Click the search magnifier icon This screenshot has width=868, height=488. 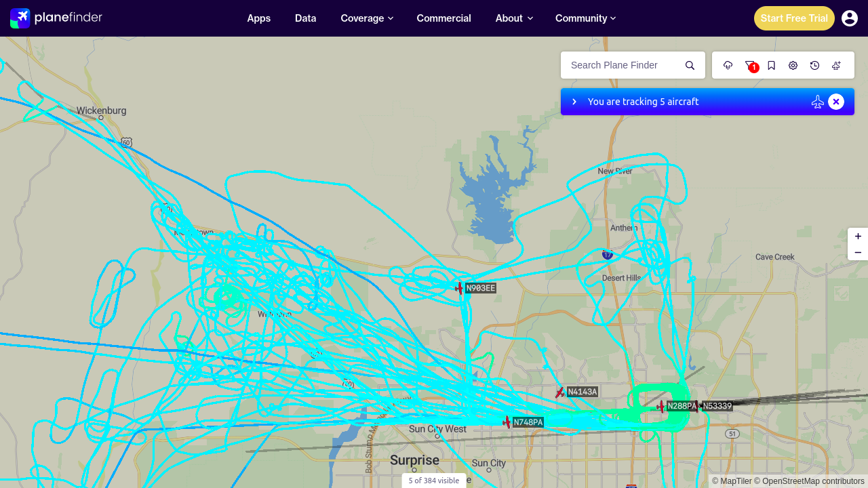pos(690,65)
